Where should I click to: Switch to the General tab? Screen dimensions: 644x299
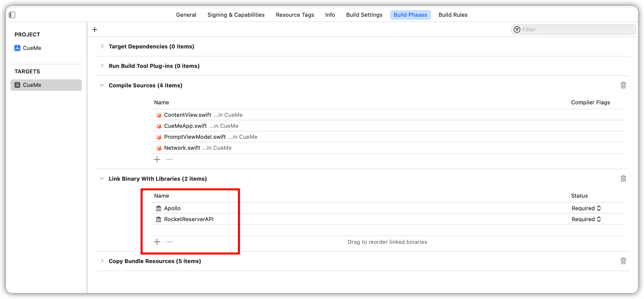pos(186,15)
